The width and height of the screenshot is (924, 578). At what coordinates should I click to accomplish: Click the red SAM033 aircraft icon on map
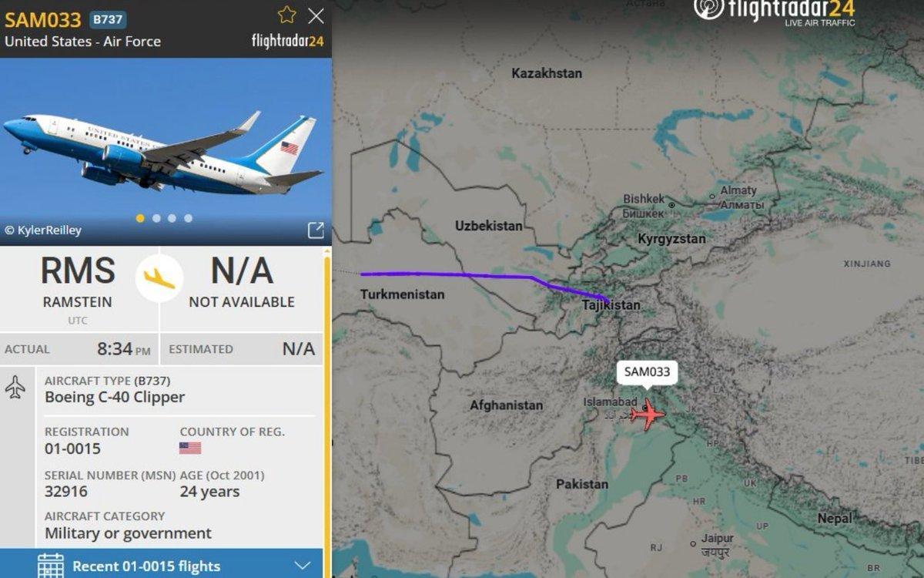(x=648, y=415)
